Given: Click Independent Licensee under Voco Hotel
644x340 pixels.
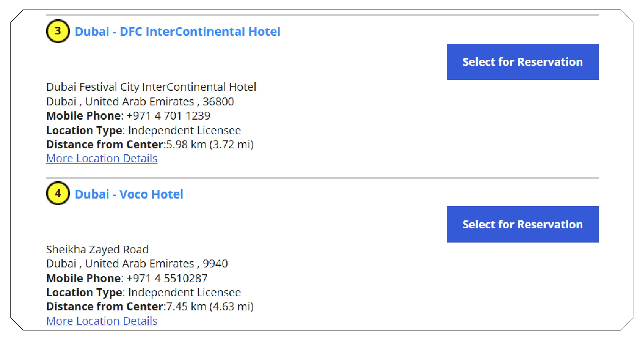Looking at the screenshot, I should (184, 292).
